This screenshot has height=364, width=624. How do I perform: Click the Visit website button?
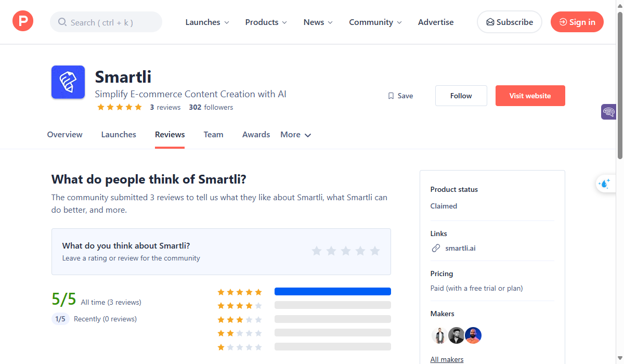pos(530,96)
